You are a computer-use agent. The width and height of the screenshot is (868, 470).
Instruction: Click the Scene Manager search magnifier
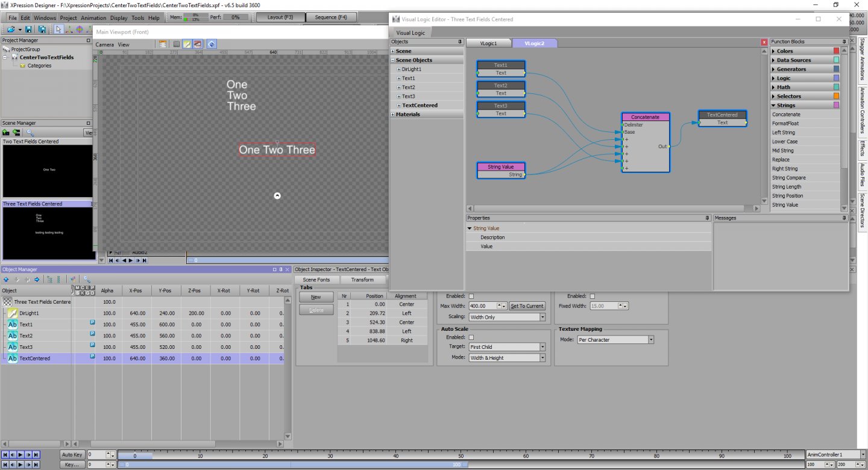click(30, 132)
